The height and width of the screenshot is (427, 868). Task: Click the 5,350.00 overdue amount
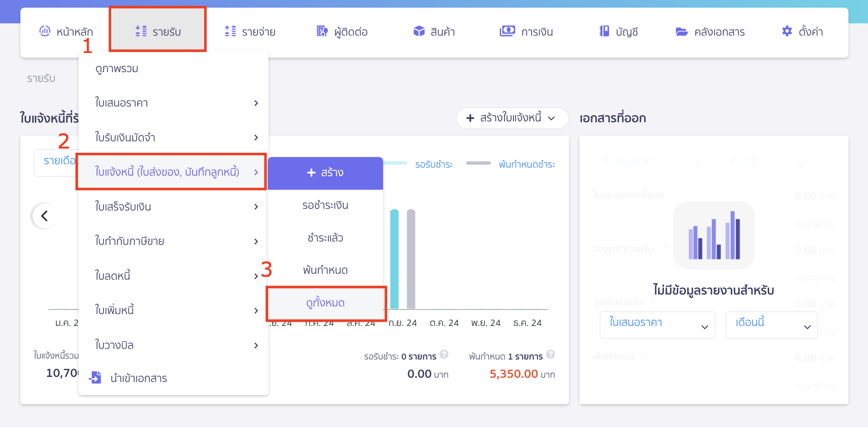pos(514,374)
